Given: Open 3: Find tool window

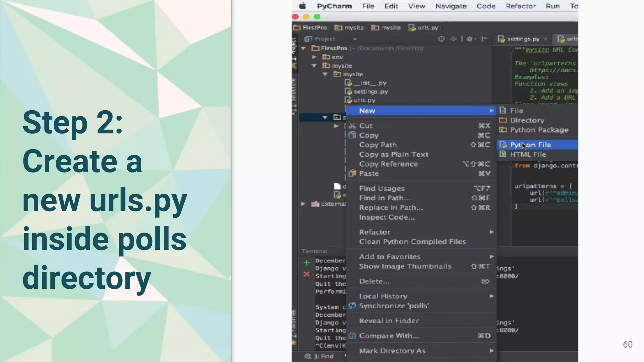Looking at the screenshot, I should [319, 356].
